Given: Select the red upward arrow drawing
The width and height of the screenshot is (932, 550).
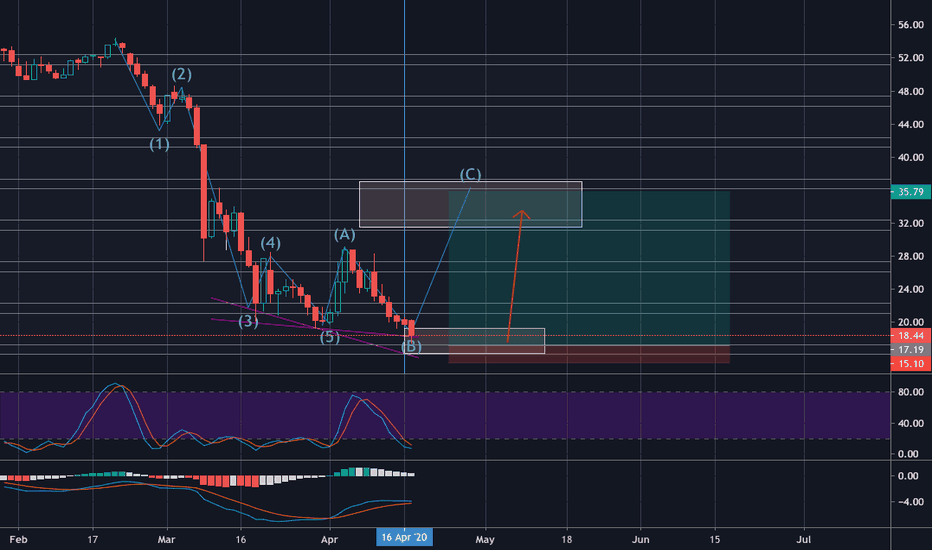Looking at the screenshot, I should [515, 276].
